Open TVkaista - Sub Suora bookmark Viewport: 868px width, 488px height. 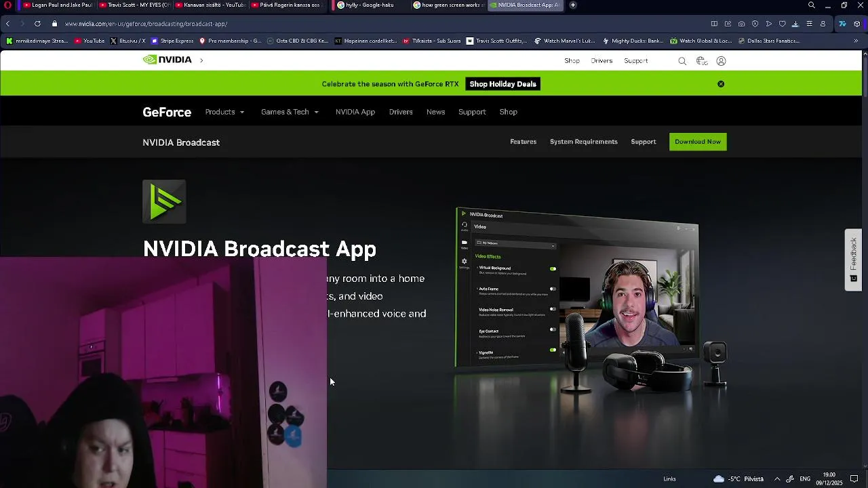pos(431,41)
